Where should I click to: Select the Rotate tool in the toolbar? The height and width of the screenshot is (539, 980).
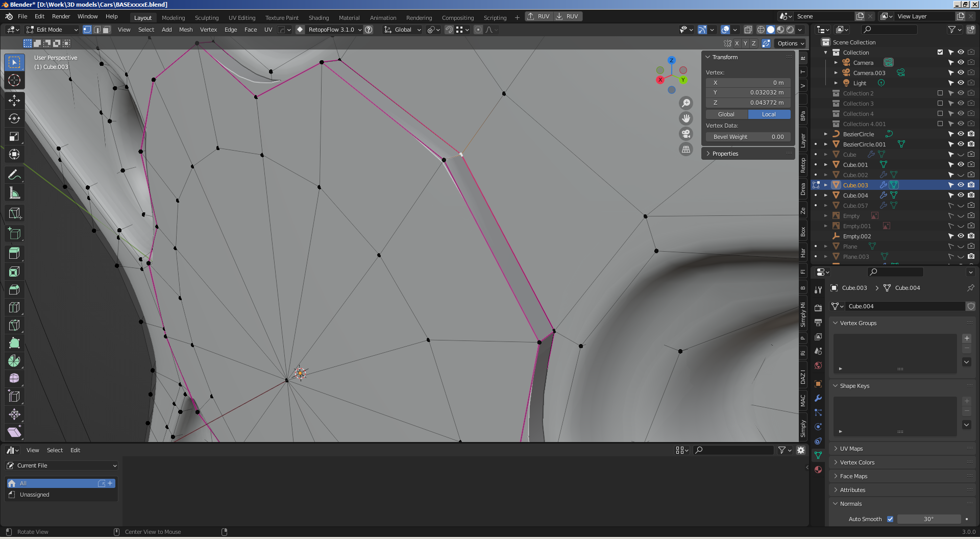pyautogui.click(x=14, y=118)
